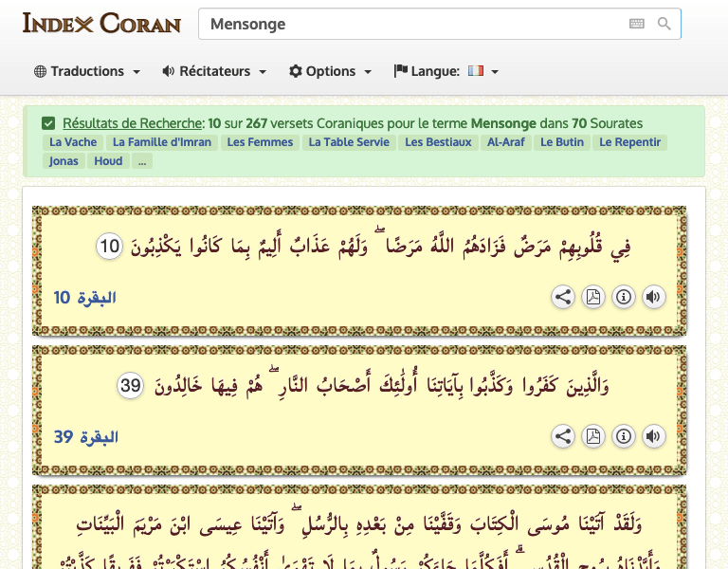Click the search magnifier icon

(x=664, y=24)
